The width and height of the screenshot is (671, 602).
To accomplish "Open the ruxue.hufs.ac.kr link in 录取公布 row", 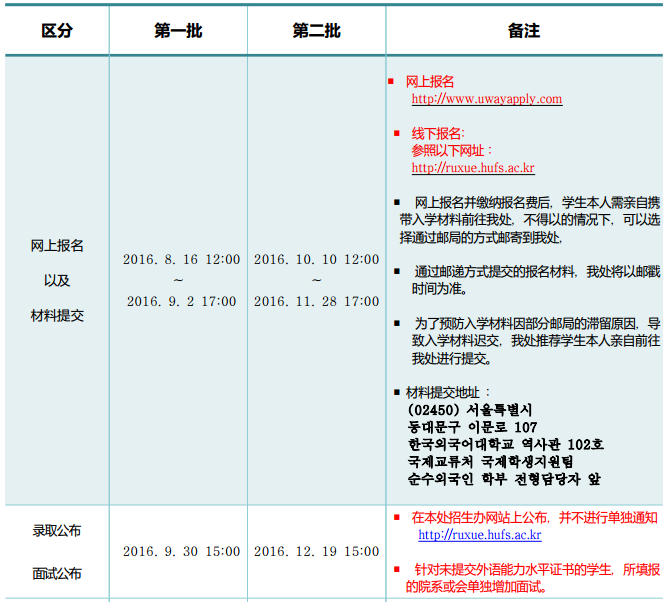I will (479, 535).
